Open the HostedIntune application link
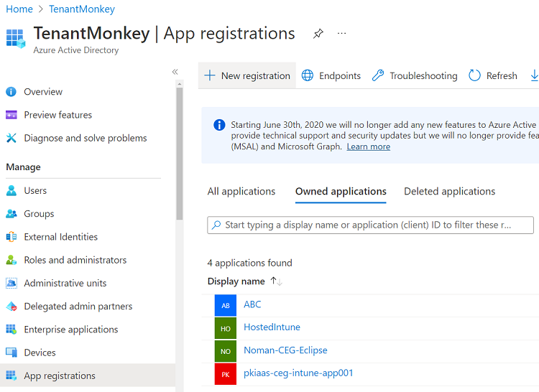The image size is (539, 392). [x=272, y=327]
